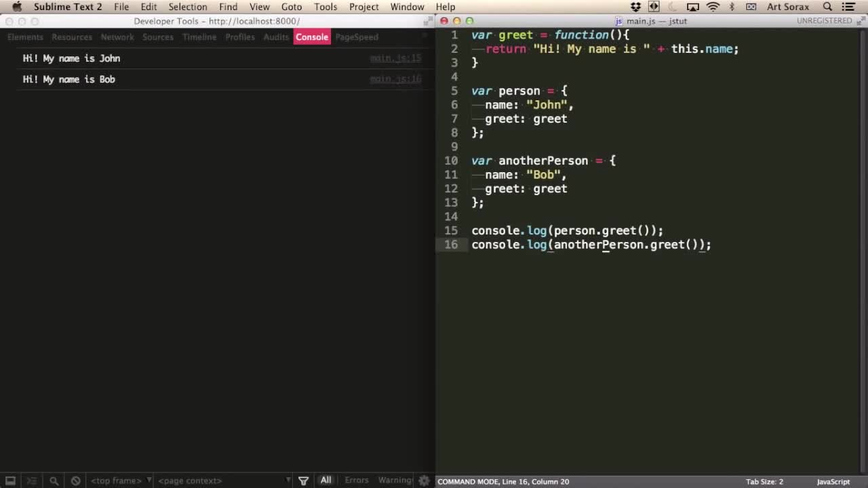Click the keyboard input source icon
This screenshot has width=868, height=488.
coord(751,7)
